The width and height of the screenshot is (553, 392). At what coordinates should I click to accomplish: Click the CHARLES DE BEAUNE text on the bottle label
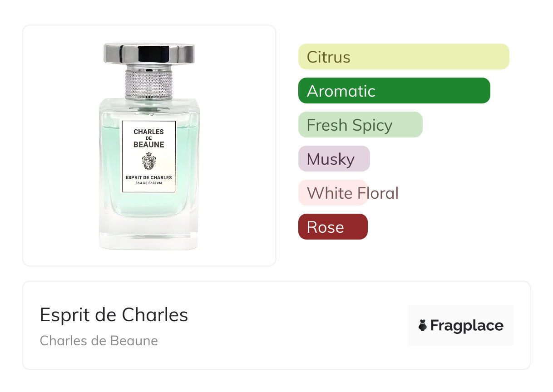[148, 138]
